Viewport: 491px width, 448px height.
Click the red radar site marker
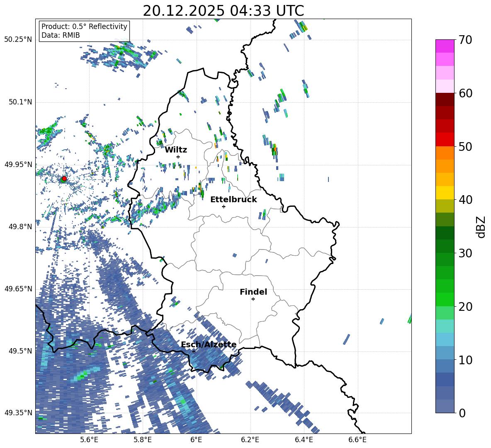point(64,178)
